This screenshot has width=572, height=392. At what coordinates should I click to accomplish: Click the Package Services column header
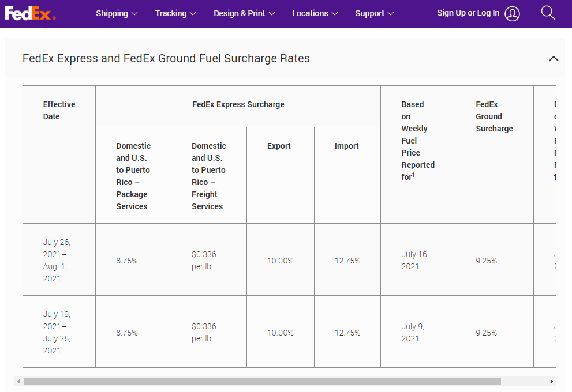tap(133, 176)
